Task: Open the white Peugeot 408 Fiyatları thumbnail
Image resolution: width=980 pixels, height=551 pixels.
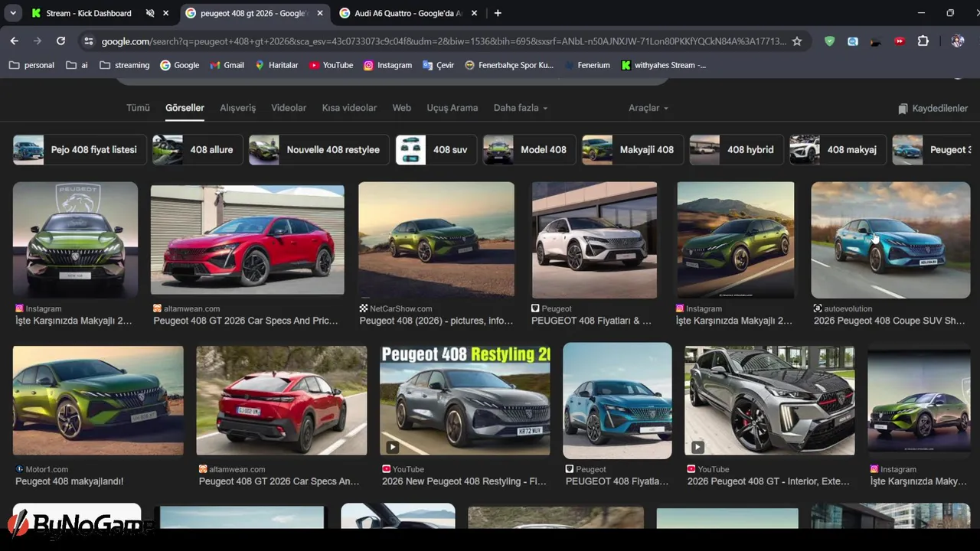Action: [594, 240]
